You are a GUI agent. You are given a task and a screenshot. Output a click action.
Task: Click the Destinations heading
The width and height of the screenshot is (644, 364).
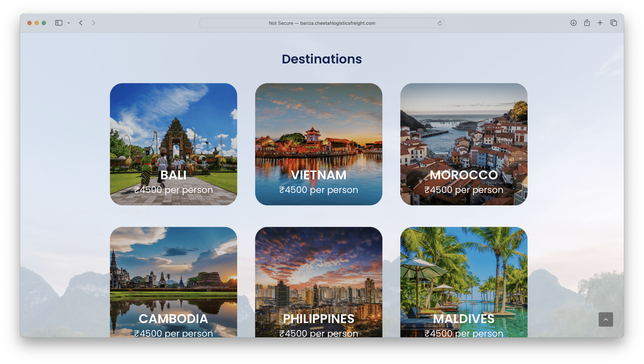pyautogui.click(x=322, y=59)
